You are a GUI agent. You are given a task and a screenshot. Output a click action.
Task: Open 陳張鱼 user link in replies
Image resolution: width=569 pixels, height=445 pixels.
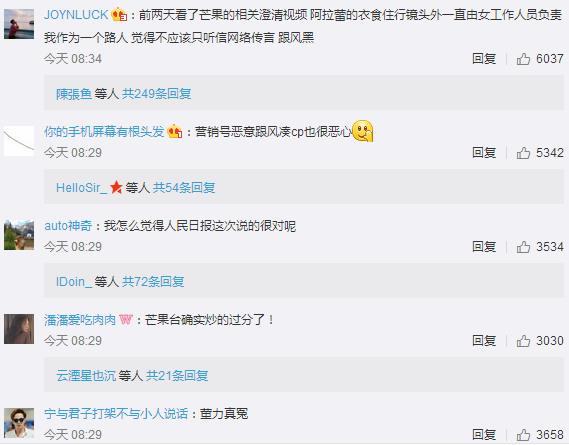click(74, 94)
